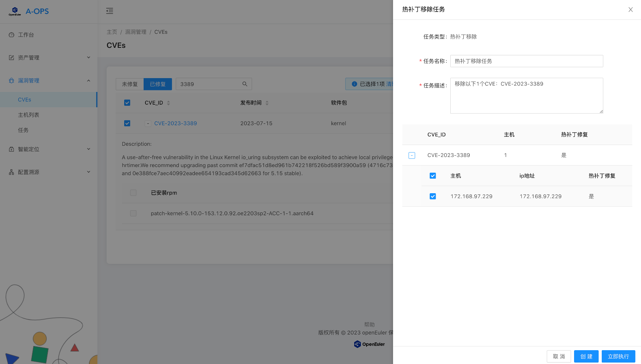Collapse the left navigation sidebar

click(x=110, y=11)
